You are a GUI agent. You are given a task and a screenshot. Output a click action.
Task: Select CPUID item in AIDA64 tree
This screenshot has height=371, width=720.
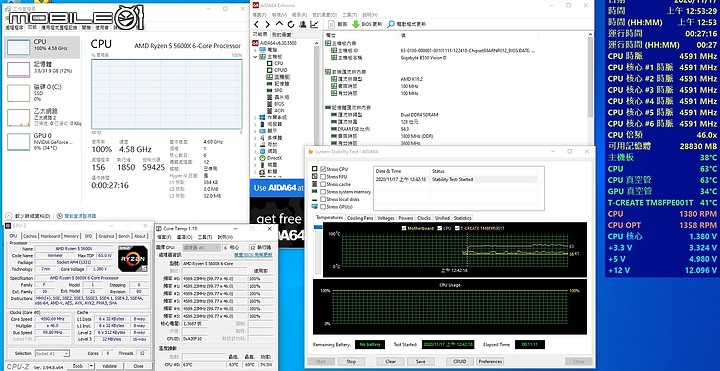click(x=277, y=70)
